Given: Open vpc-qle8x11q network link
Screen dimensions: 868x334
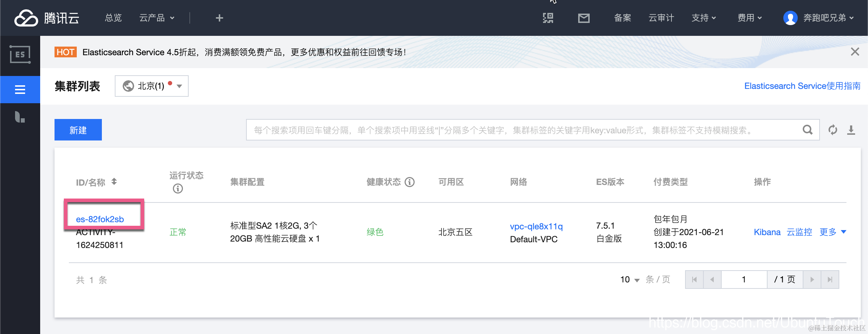Looking at the screenshot, I should point(536,226).
